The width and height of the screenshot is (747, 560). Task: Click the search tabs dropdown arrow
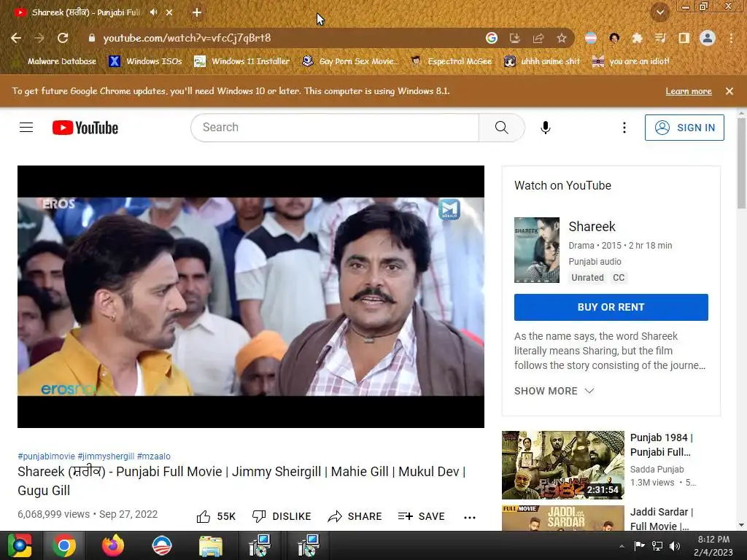click(x=659, y=12)
